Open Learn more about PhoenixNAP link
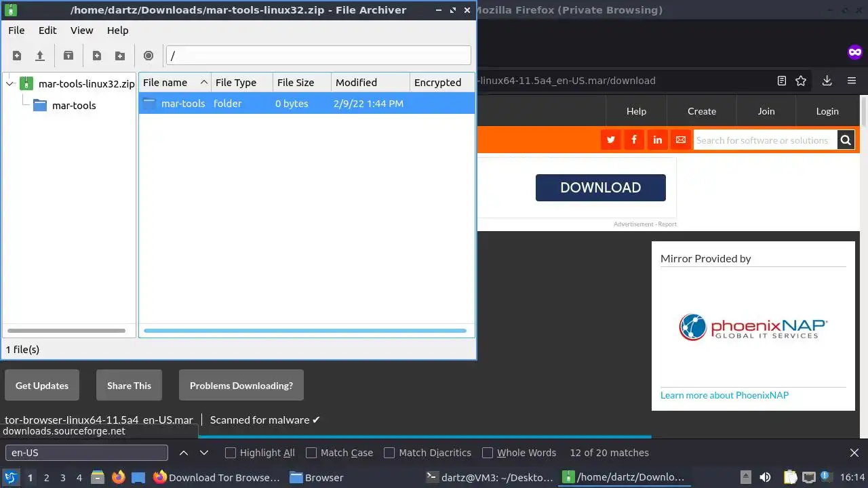Screen dimensions: 868x488 (724, 395)
